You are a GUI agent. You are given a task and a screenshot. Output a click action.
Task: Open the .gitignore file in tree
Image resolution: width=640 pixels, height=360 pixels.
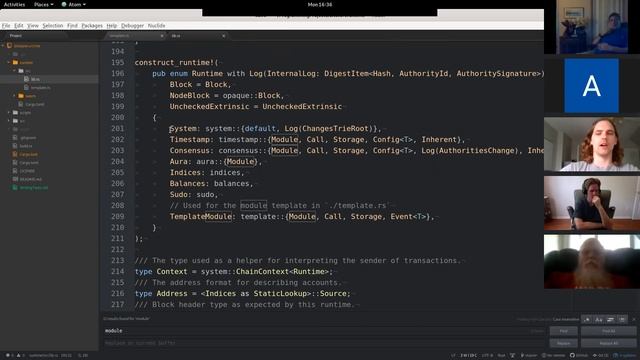pyautogui.click(x=28, y=138)
